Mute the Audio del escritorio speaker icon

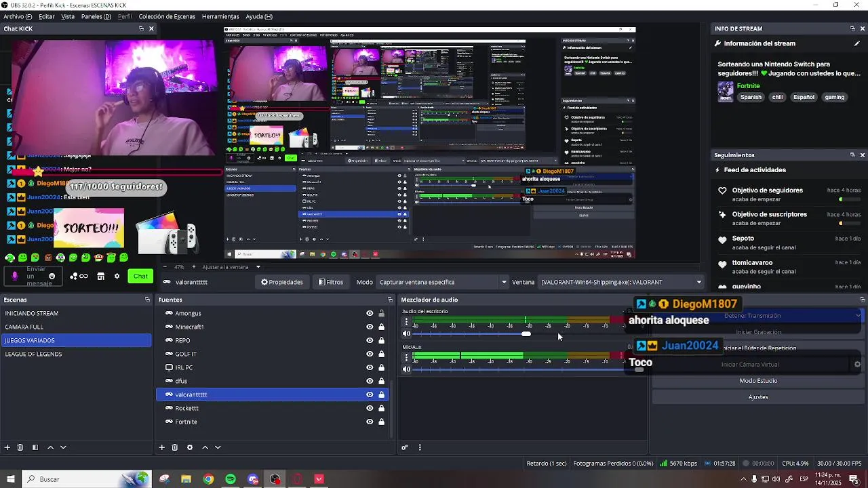tap(406, 333)
